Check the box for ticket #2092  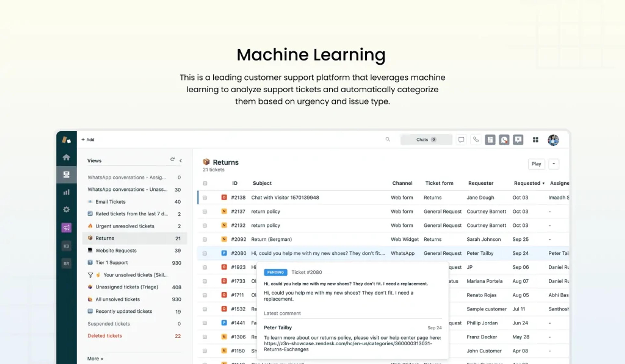pos(205,239)
